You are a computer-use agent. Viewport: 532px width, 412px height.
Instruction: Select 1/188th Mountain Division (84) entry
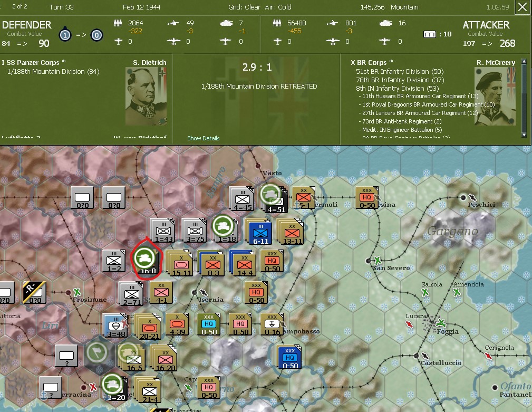[x=53, y=72]
